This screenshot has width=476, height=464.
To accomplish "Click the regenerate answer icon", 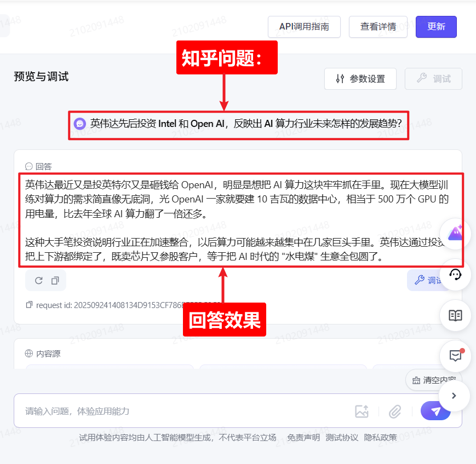I will click(38, 281).
